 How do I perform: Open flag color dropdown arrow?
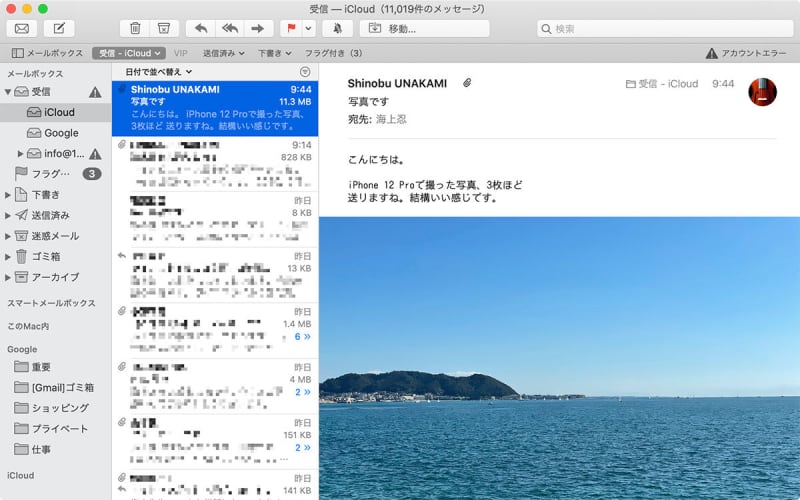click(309, 29)
